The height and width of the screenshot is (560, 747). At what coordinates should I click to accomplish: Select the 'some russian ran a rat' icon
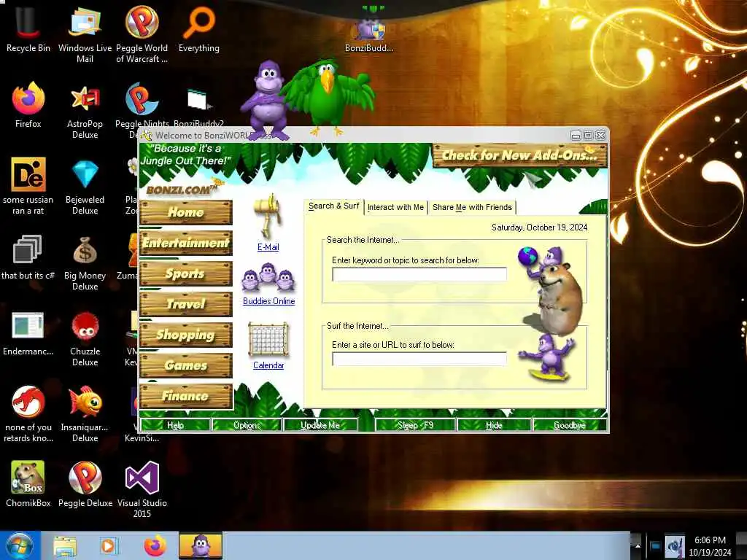click(x=28, y=186)
